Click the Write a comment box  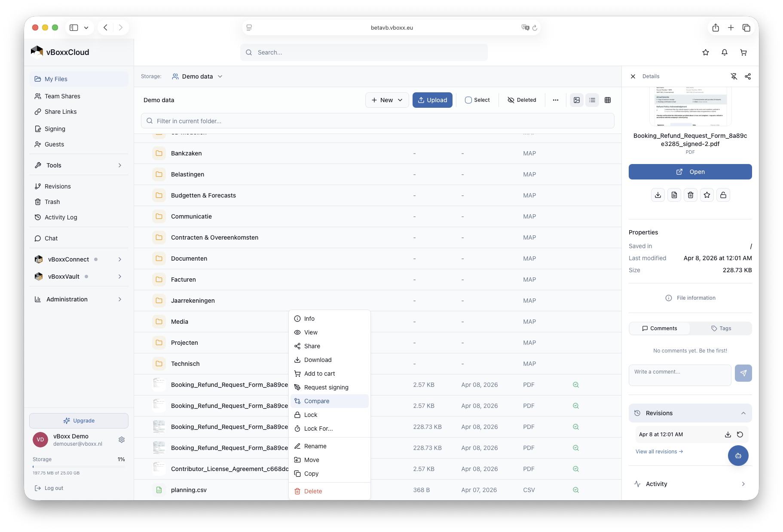[x=680, y=375]
